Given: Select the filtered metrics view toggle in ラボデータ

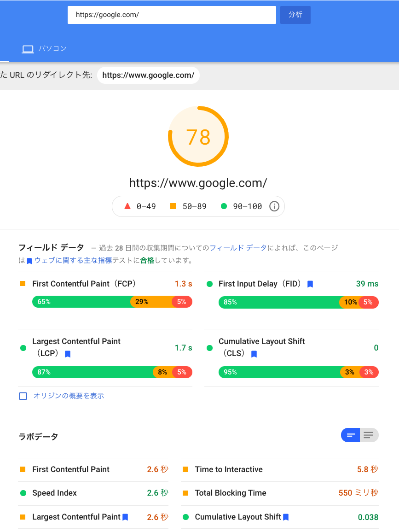Looking at the screenshot, I should (x=350, y=435).
